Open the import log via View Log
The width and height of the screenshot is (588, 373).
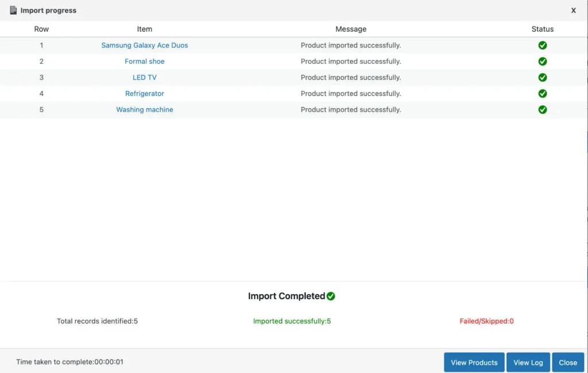528,362
